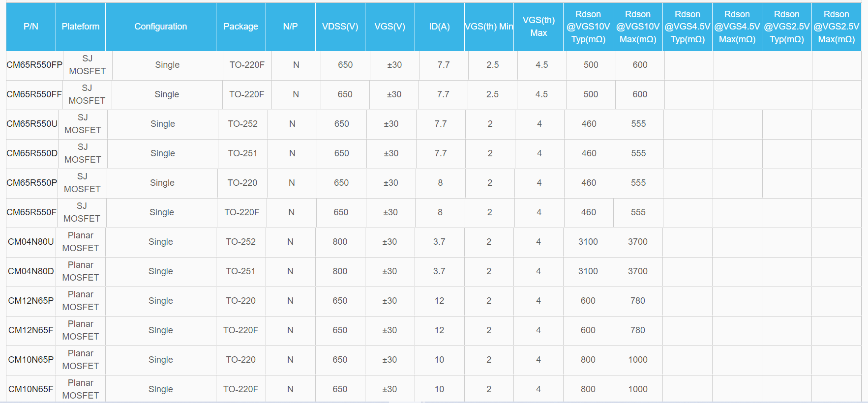Click the Rdson @VGS2.5V Typ header
The image size is (868, 403).
[x=787, y=27]
